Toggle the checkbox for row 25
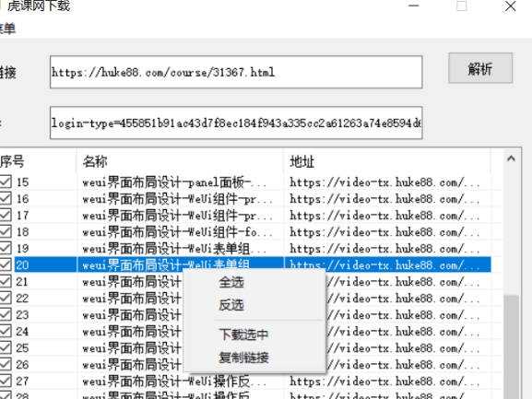The height and width of the screenshot is (399, 532). pyautogui.click(x=6, y=347)
